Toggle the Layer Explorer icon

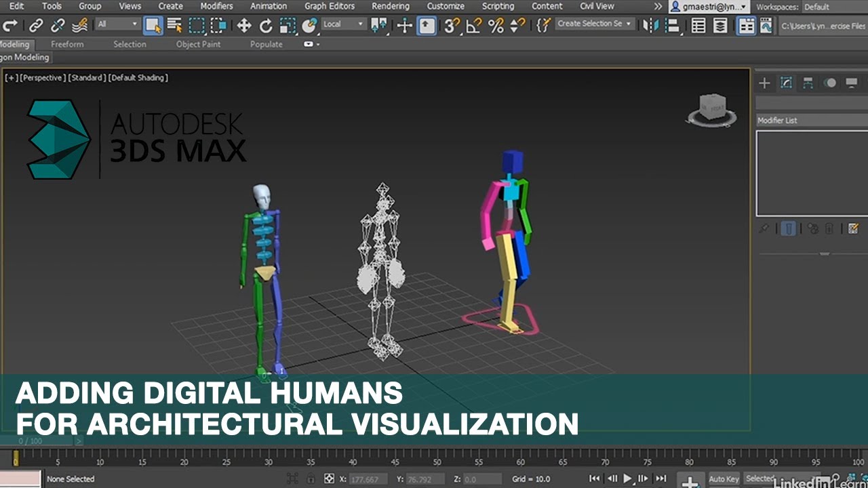720,26
